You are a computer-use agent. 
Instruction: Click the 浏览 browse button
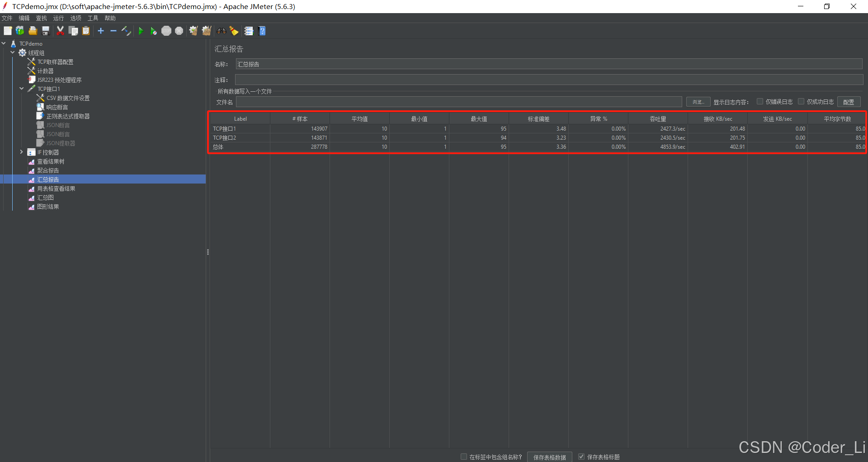(x=698, y=102)
